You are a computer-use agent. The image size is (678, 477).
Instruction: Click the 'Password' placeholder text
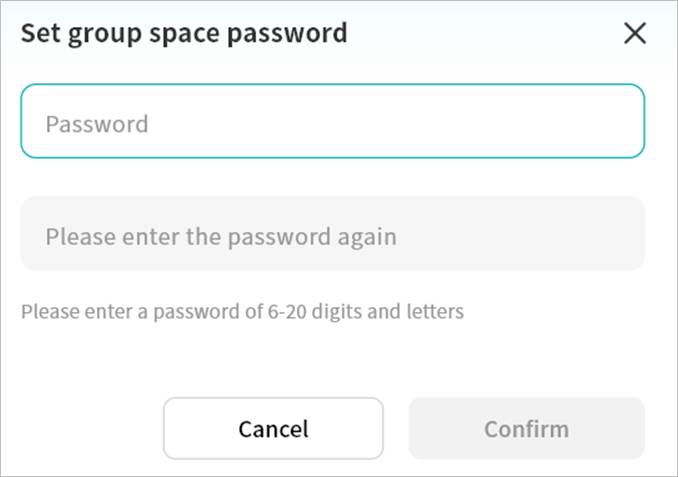tap(97, 124)
